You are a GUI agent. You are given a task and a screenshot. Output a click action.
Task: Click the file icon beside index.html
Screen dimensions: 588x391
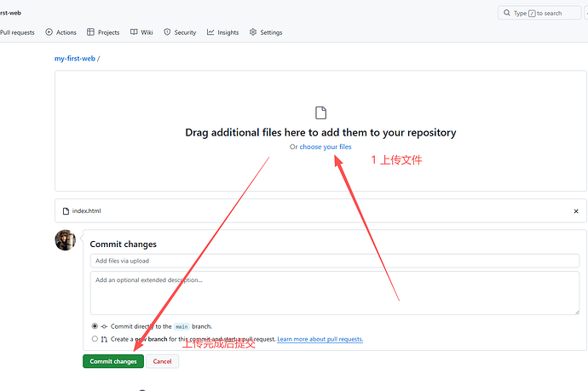pyautogui.click(x=66, y=210)
